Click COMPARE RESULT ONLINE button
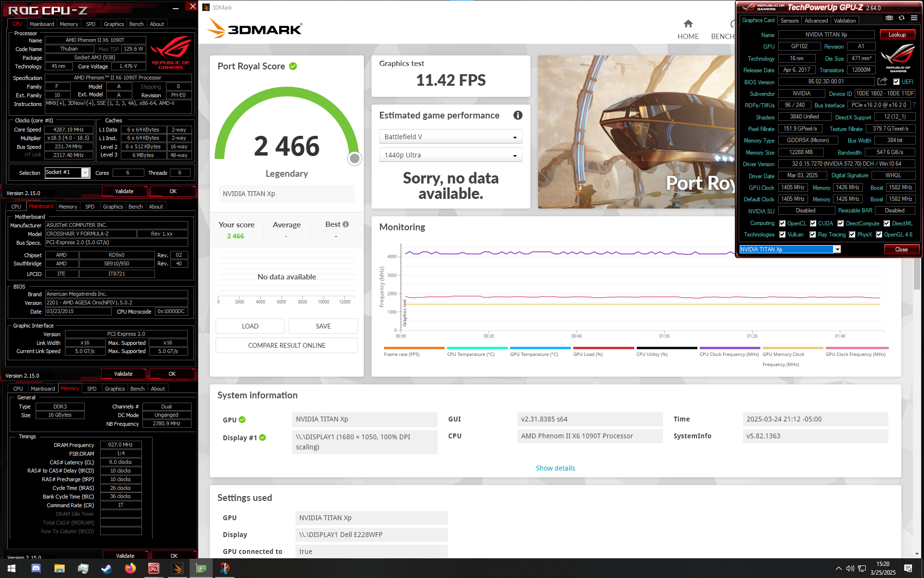924x578 pixels. (287, 345)
